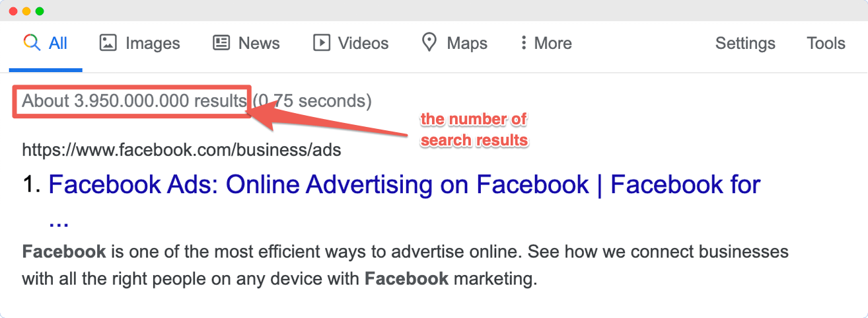The image size is (868, 318).
Task: Expand the More search categories menu
Action: point(546,44)
